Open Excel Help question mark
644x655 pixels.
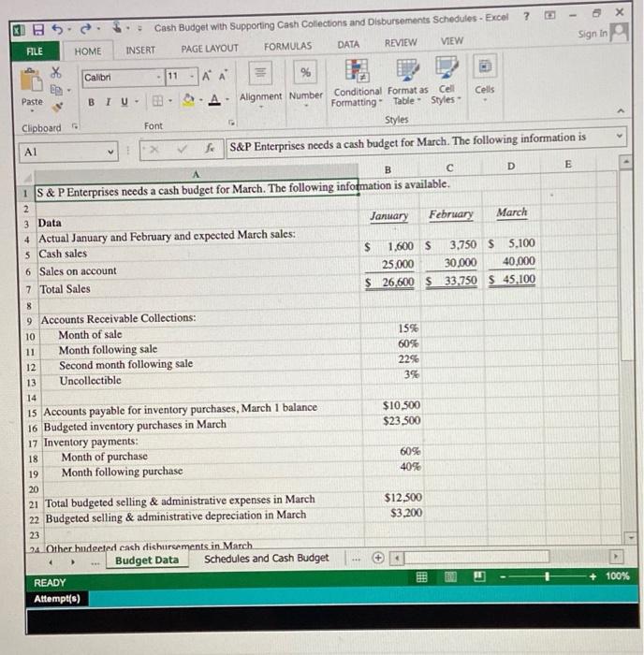pyautogui.click(x=527, y=17)
